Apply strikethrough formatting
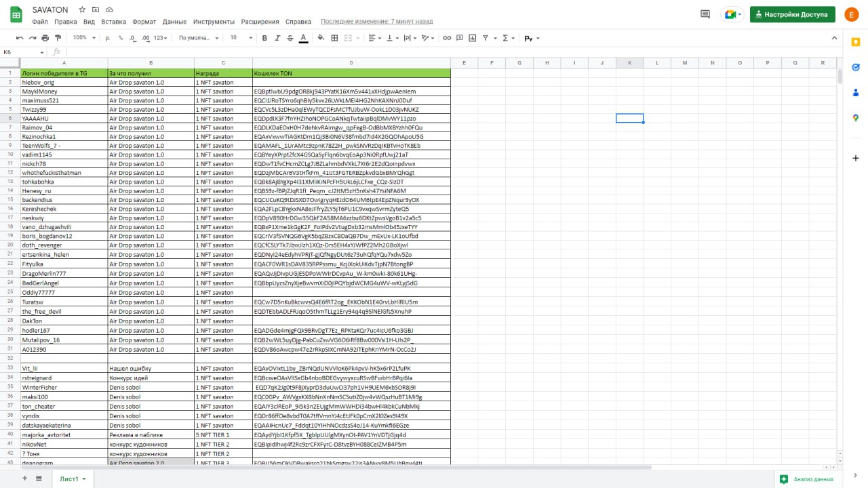This screenshot has width=868, height=488. [x=290, y=38]
